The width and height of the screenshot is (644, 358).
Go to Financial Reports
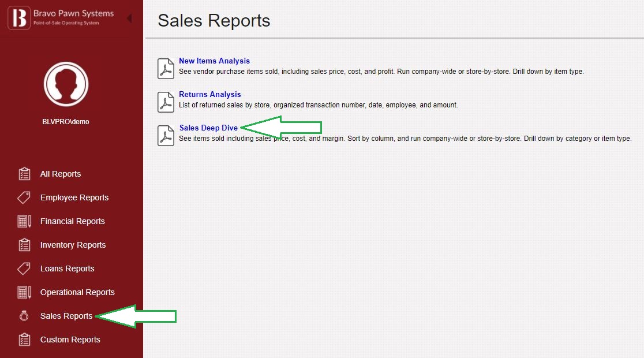[x=72, y=221]
